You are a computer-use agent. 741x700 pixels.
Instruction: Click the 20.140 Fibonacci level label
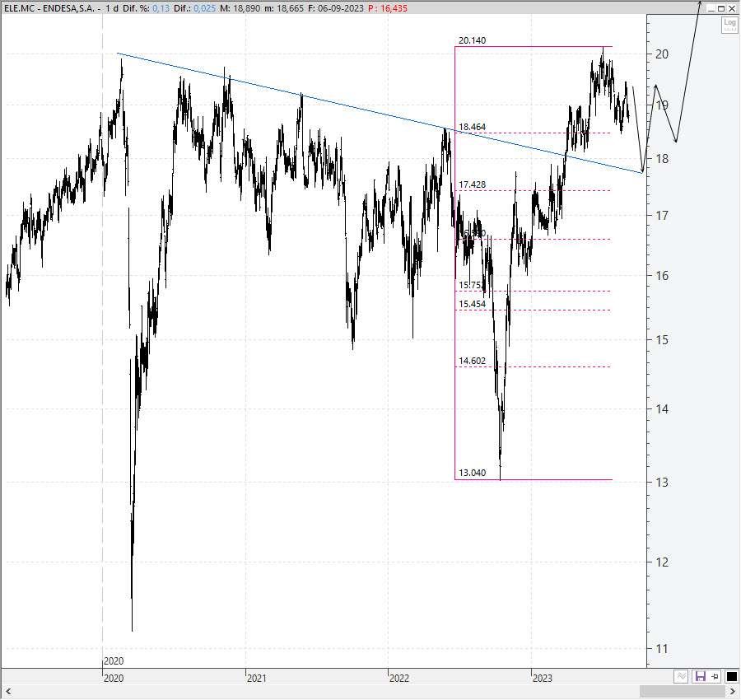(472, 40)
